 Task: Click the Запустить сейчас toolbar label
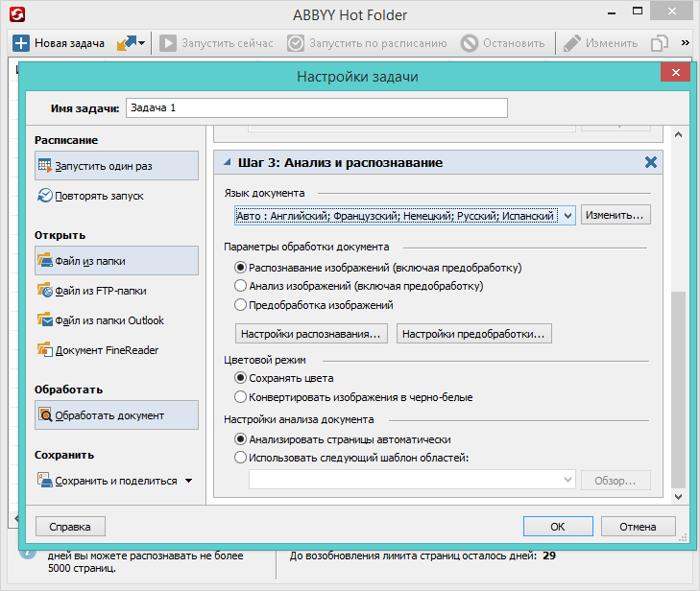coord(228,43)
